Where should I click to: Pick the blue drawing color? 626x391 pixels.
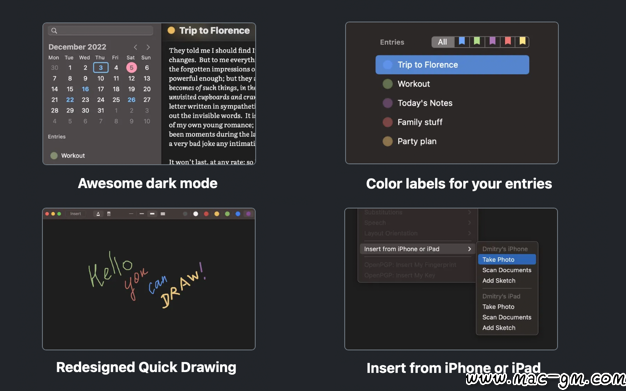point(238,214)
